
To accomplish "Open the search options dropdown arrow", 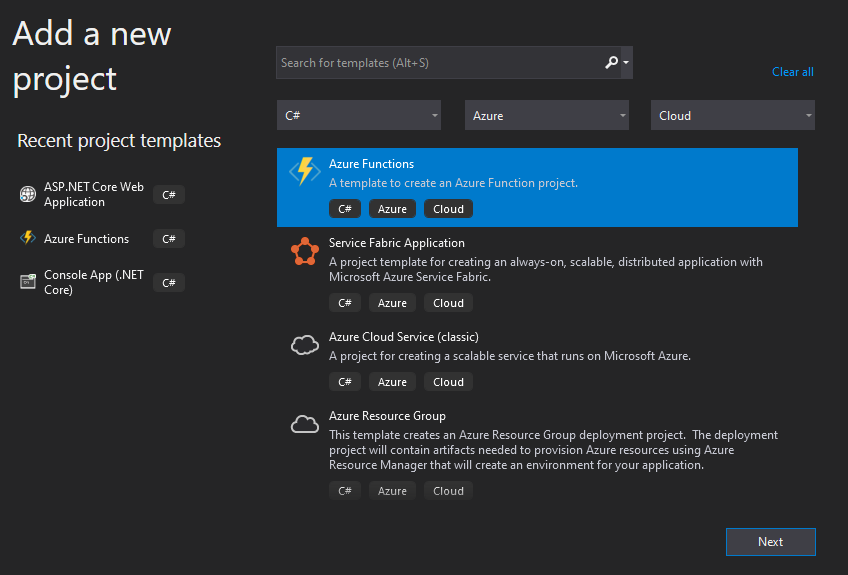I will (626, 63).
